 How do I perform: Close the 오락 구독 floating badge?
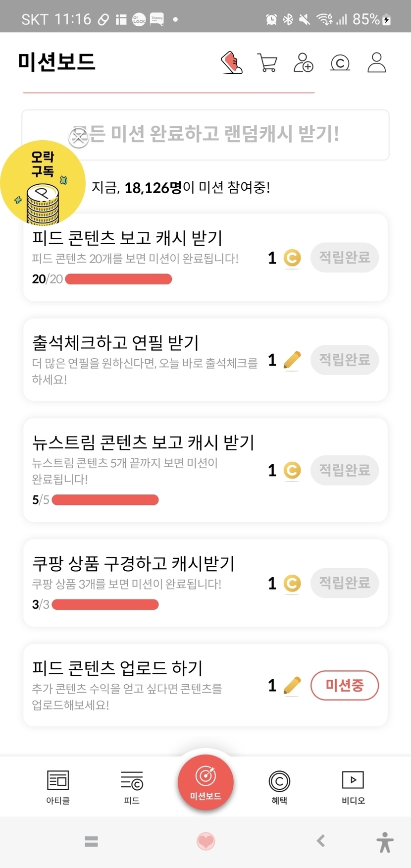78,137
